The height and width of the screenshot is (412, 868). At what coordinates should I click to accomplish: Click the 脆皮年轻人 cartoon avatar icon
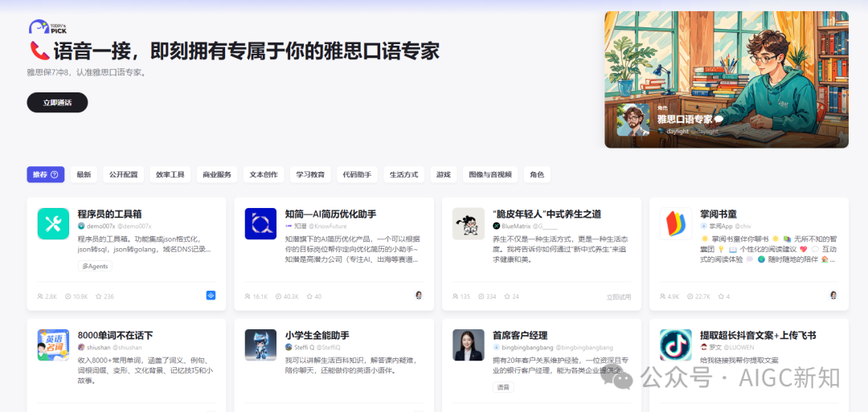(469, 223)
